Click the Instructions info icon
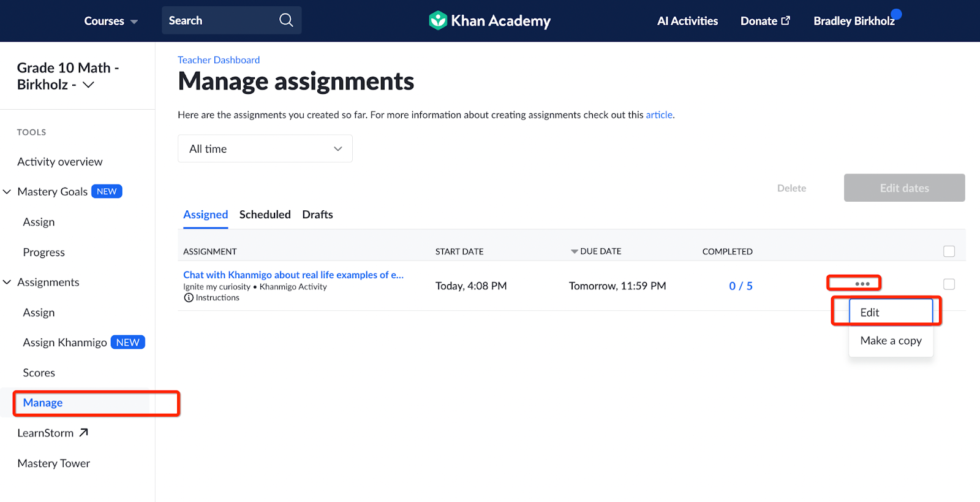 click(189, 298)
